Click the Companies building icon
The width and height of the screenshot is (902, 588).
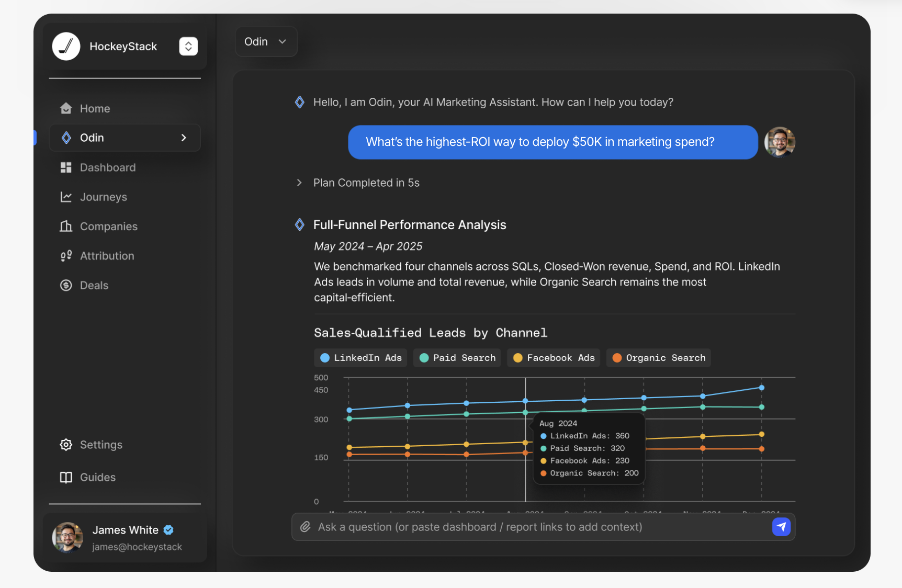coord(66,226)
